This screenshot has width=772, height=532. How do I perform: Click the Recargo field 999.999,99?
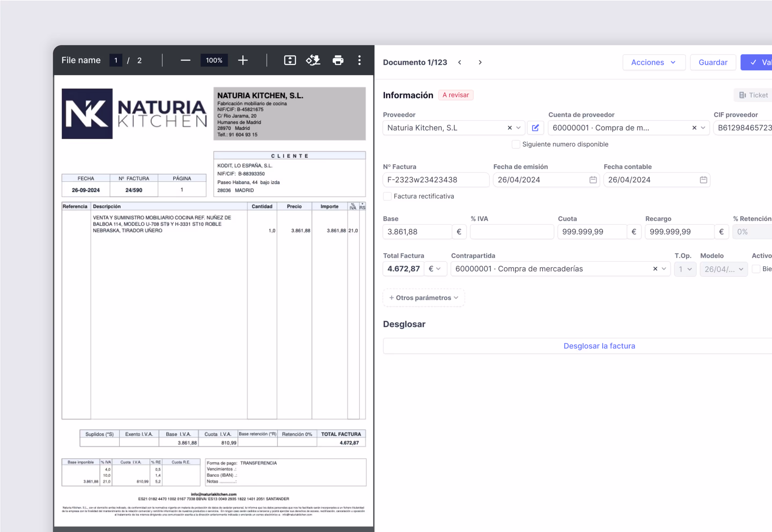click(x=680, y=232)
